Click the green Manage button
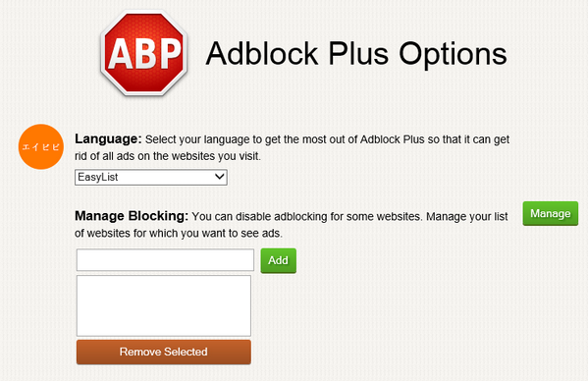The height and width of the screenshot is (381, 588). [x=551, y=213]
